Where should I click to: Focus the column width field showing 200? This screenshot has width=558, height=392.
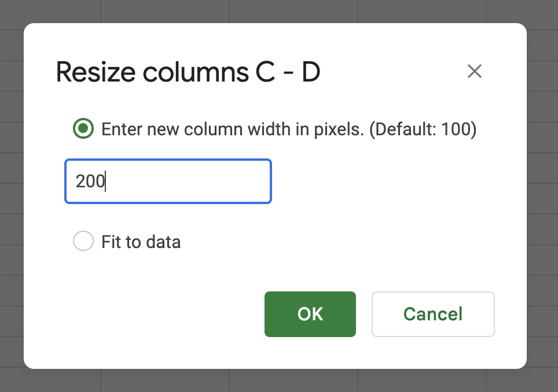click(x=168, y=181)
